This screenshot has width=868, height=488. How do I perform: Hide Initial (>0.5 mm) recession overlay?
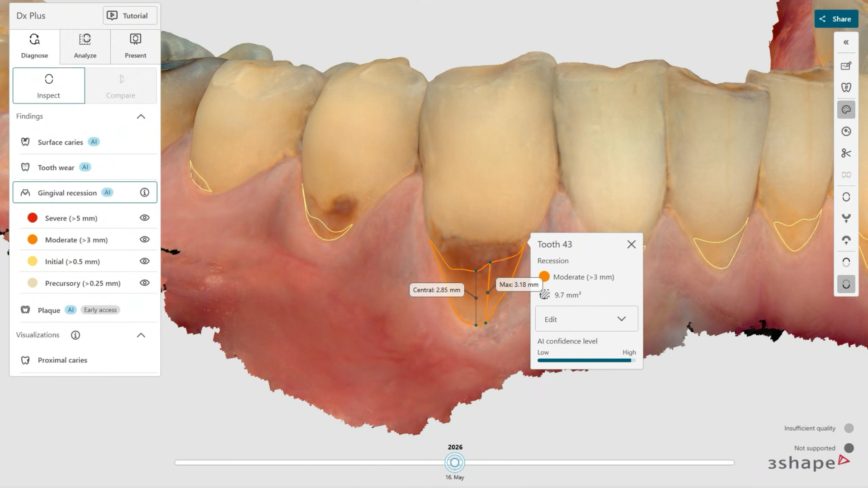point(145,261)
